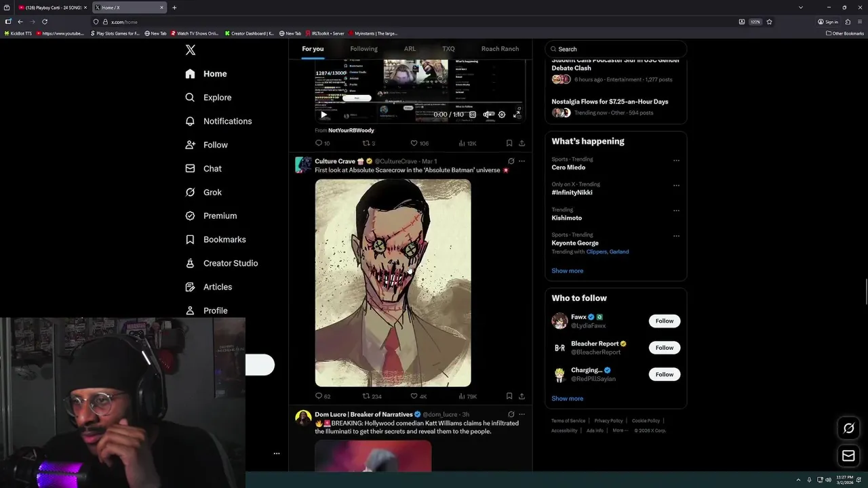Open Articles from sidebar

point(208,287)
